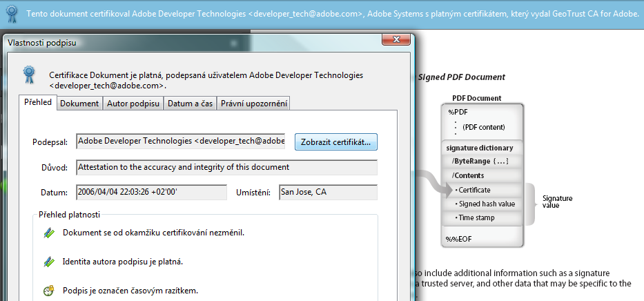Image resolution: width=644 pixels, height=301 pixels.
Task: Click the Datum field showing 2006/04/04
Action: click(x=152, y=192)
